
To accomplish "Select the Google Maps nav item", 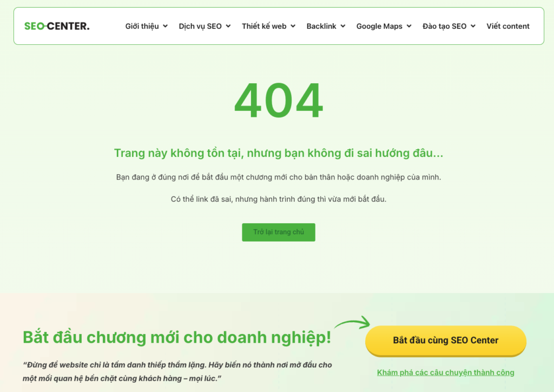I will (x=379, y=26).
